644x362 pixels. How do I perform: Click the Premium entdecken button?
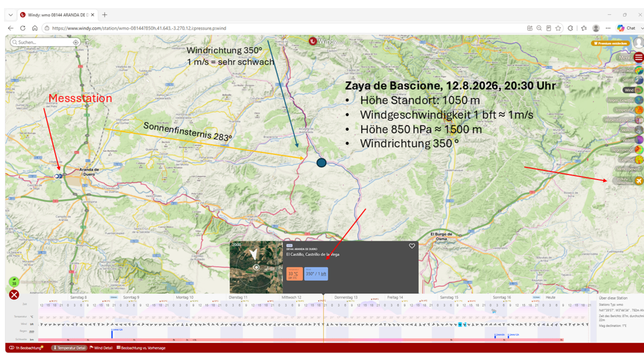pos(610,43)
